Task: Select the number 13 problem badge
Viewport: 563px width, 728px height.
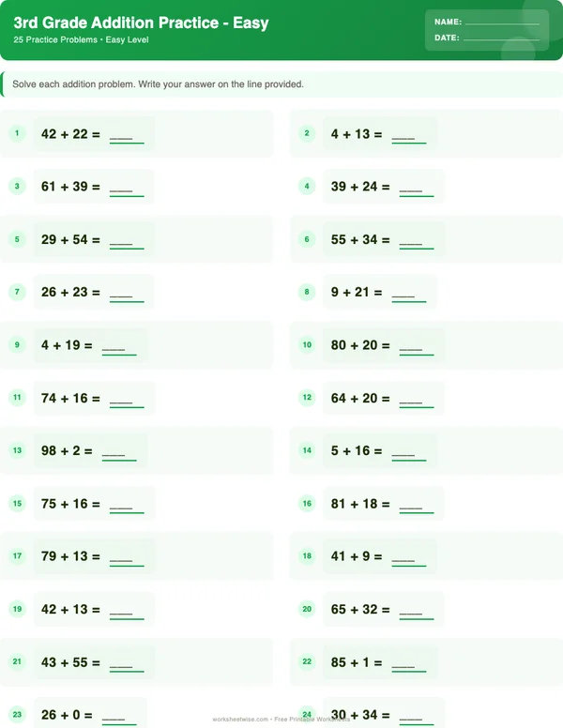Action: pyautogui.click(x=17, y=451)
